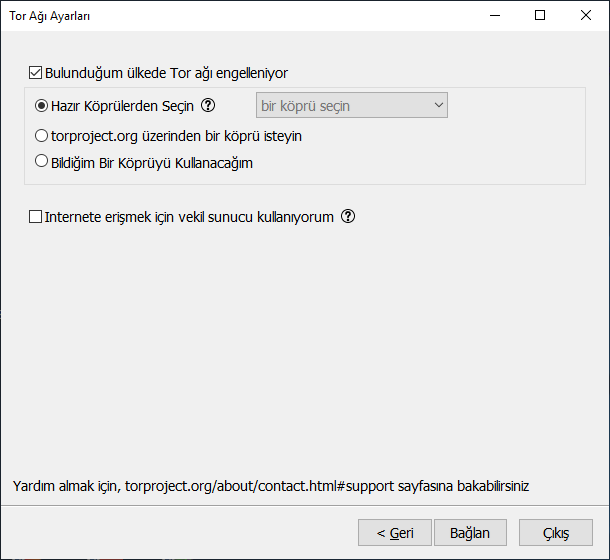Minimize the Tor Ağı Ayarları window
This screenshot has height=560, width=610.
click(x=493, y=16)
